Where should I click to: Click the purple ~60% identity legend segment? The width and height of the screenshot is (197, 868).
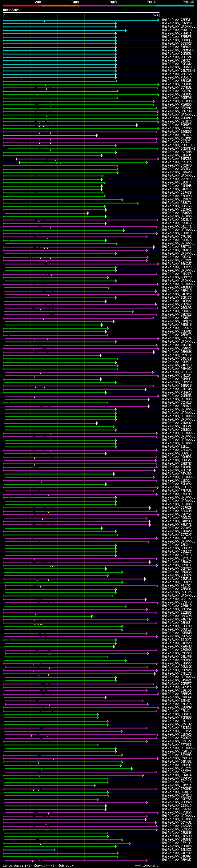coord(99,6)
